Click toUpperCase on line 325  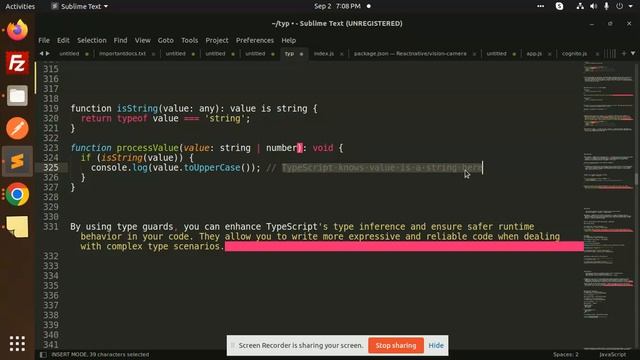(x=212, y=168)
